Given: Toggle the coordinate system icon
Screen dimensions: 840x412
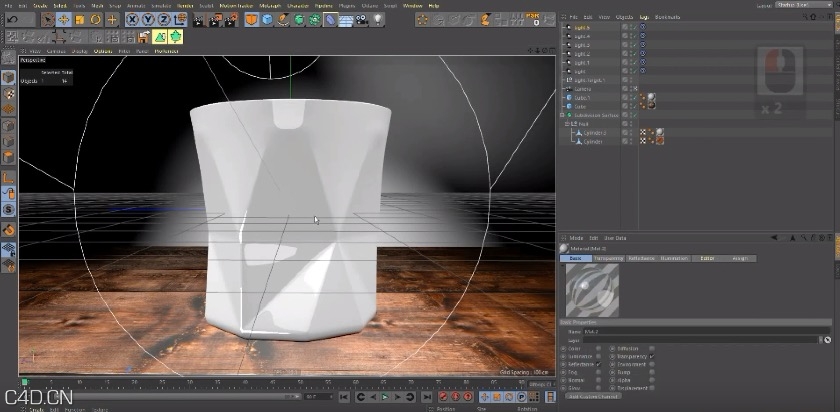Looking at the screenshot, I should [x=180, y=20].
